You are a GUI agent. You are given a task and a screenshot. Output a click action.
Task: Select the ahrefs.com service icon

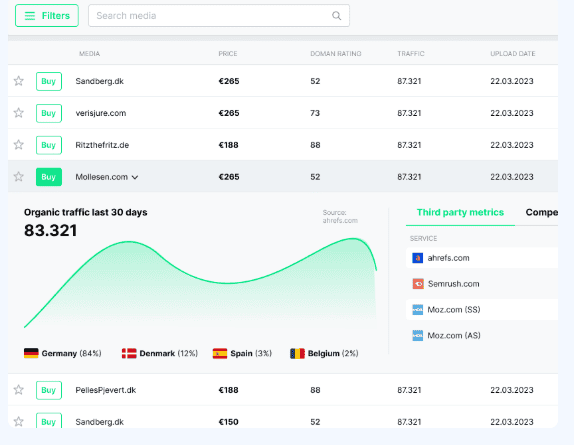(418, 258)
